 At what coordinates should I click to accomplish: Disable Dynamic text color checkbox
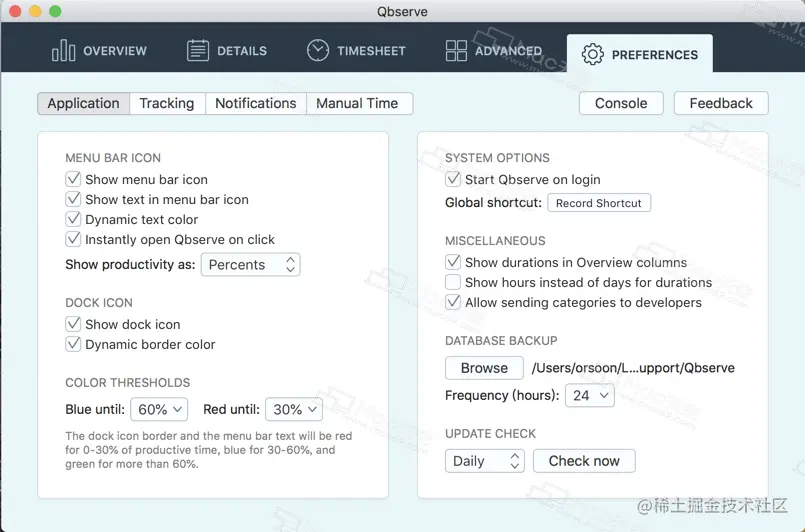73,219
